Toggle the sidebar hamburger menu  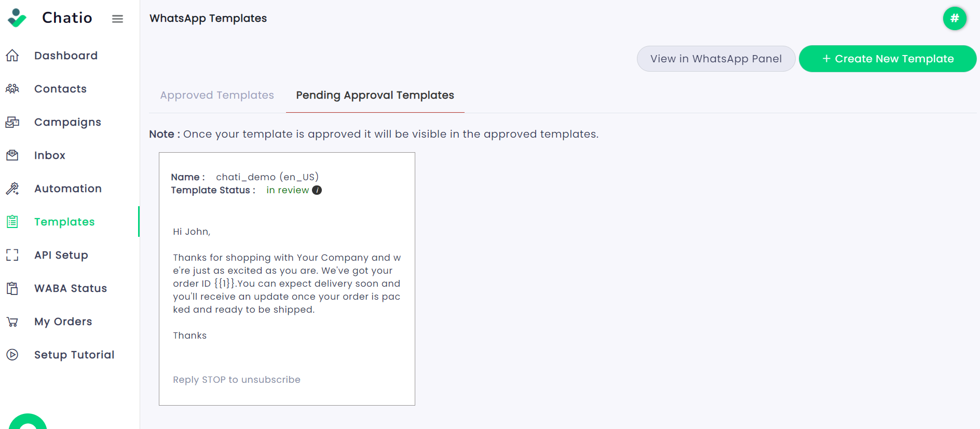[x=118, y=19]
